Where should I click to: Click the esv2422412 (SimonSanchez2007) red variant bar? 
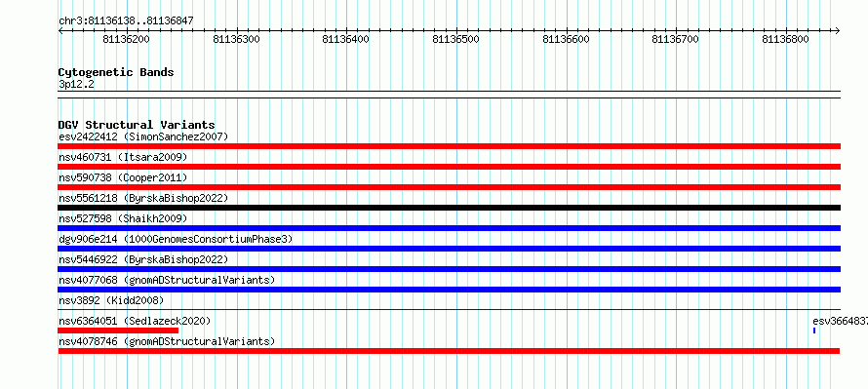449,146
